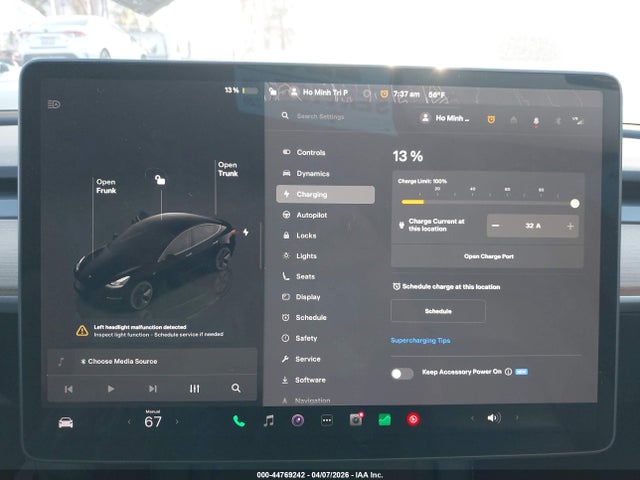Tap the HomeLink garage icon in settings header
The image size is (640, 480).
(x=513, y=120)
